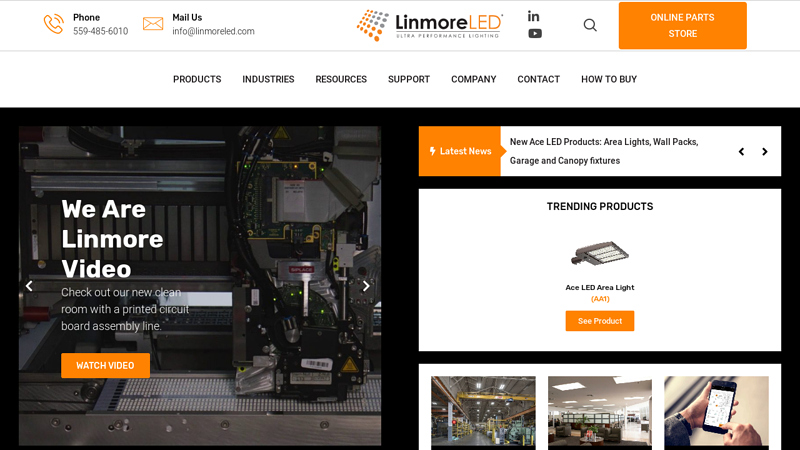Viewport: 800px width, 450px height.
Task: Open the Resources menu
Action: tap(341, 79)
